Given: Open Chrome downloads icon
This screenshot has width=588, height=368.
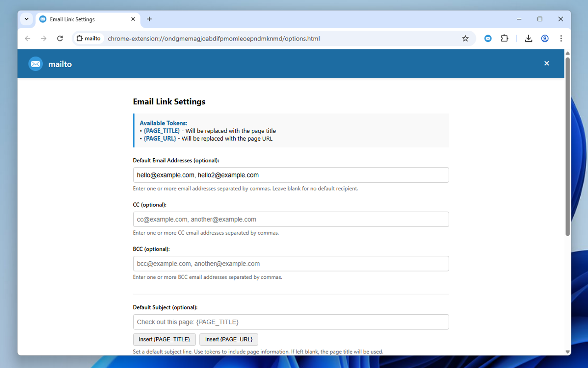Looking at the screenshot, I should tap(528, 39).
